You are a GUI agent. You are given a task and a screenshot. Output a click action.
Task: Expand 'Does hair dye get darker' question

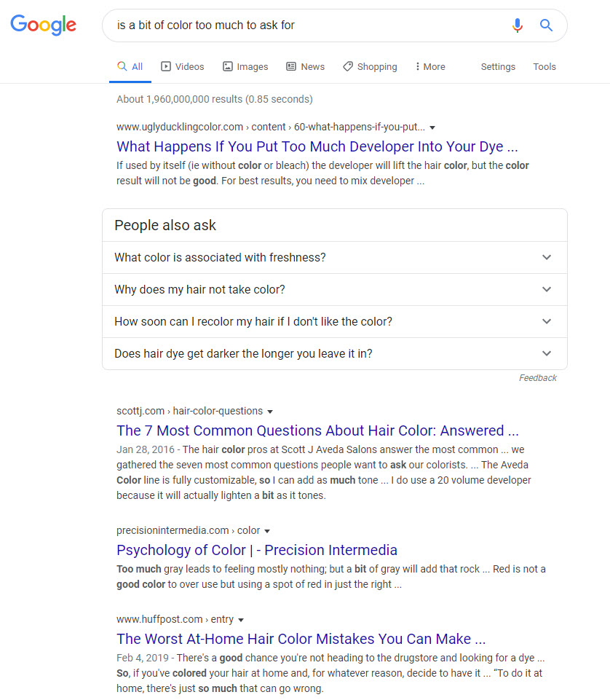point(334,354)
